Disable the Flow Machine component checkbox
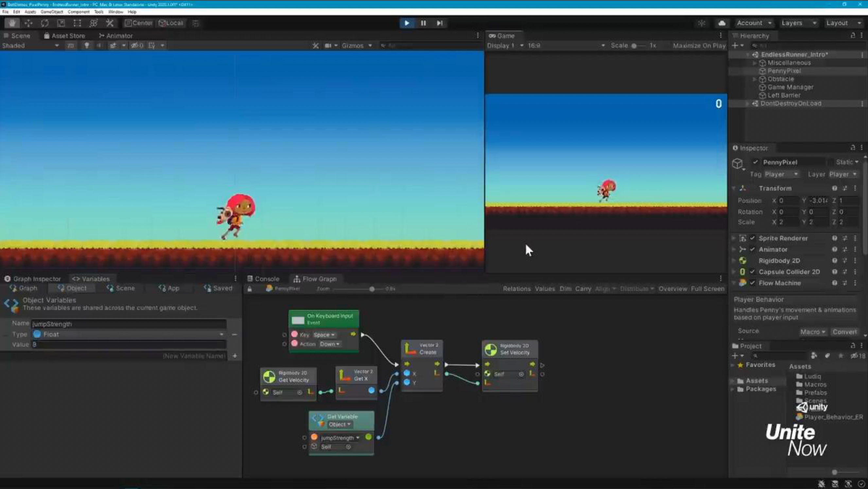 (753, 283)
